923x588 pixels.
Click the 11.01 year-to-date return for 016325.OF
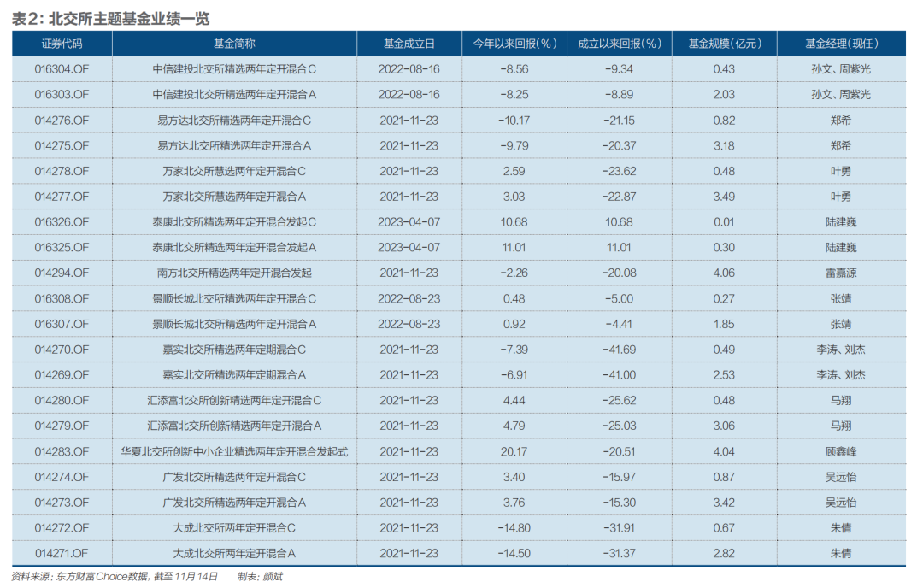coord(514,248)
